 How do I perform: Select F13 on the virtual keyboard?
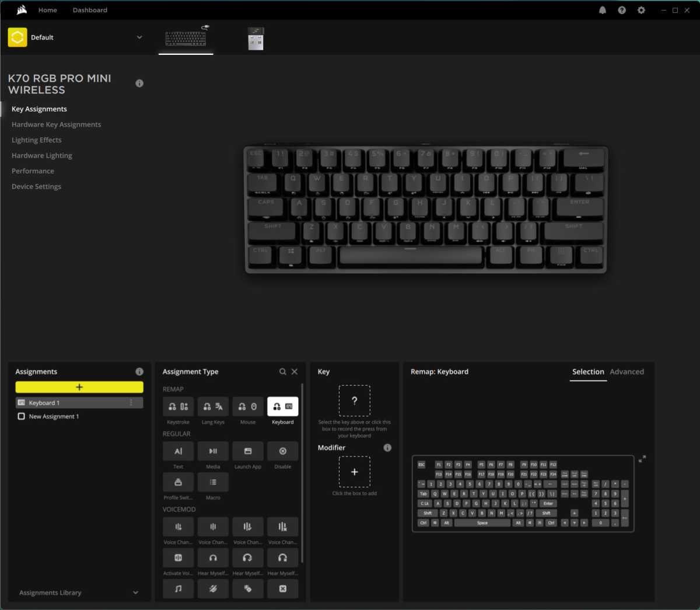coord(439,475)
